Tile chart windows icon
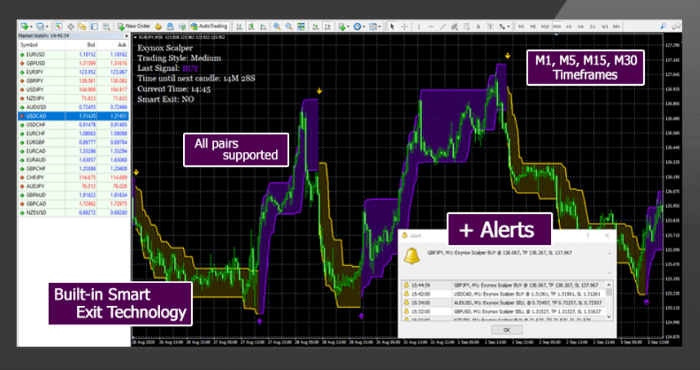 301,26
